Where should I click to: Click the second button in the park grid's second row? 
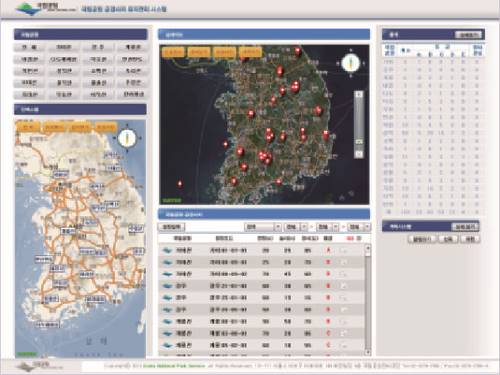click(64, 59)
